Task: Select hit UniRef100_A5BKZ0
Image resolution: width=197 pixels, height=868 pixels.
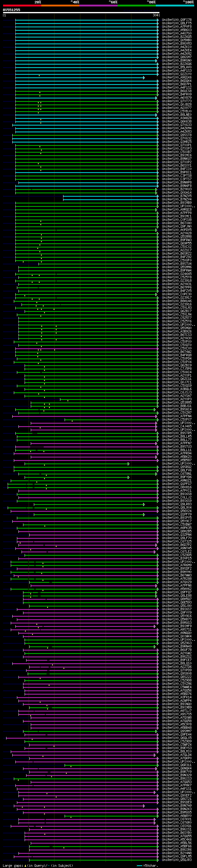Action: click(177, 457)
